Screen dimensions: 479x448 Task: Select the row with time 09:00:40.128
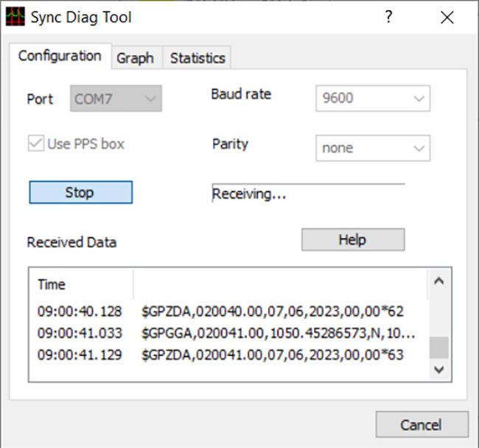tap(229, 312)
